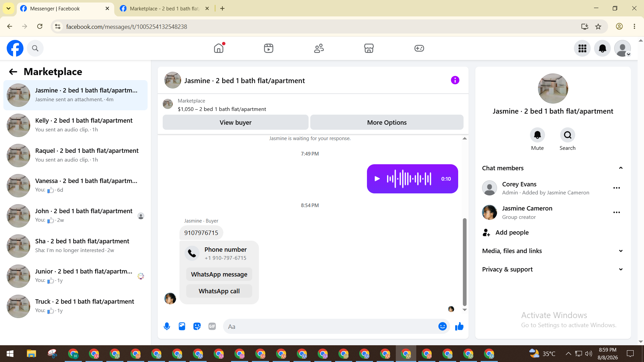Attach a photo file icon
The height and width of the screenshot is (362, 644).
click(182, 326)
